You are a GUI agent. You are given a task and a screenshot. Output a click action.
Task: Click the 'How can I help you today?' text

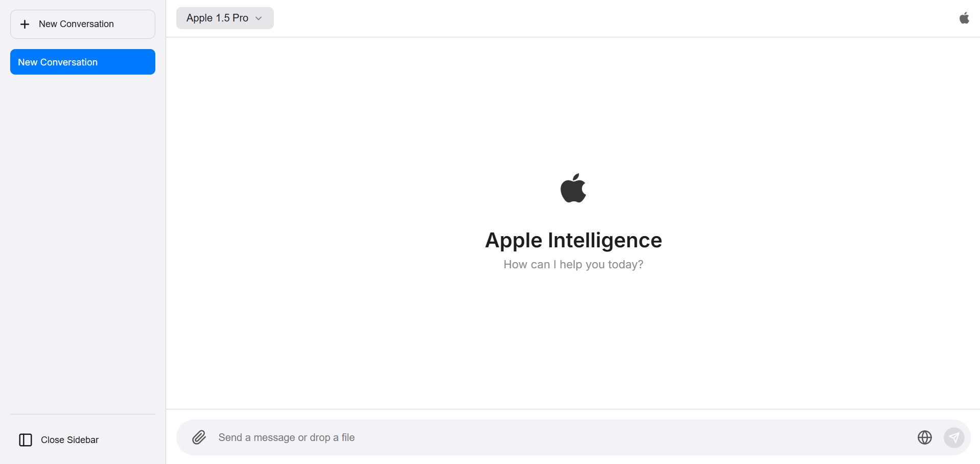573,265
